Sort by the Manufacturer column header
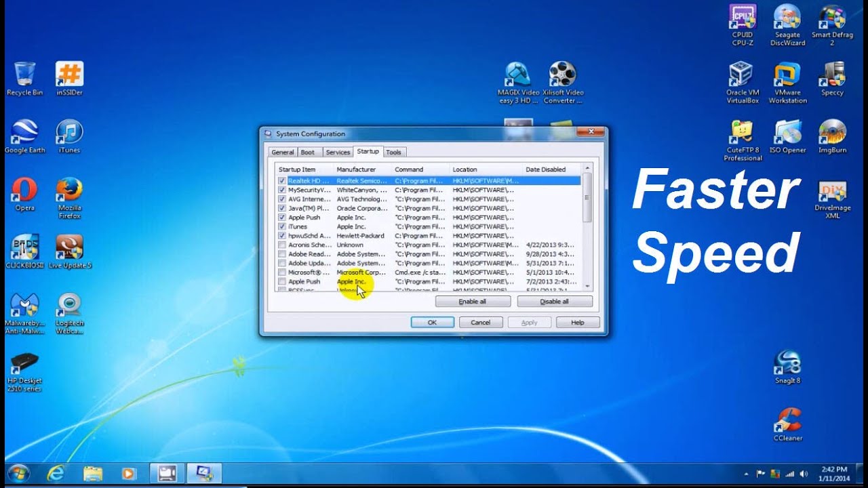This screenshot has height=488, width=868. point(361,169)
